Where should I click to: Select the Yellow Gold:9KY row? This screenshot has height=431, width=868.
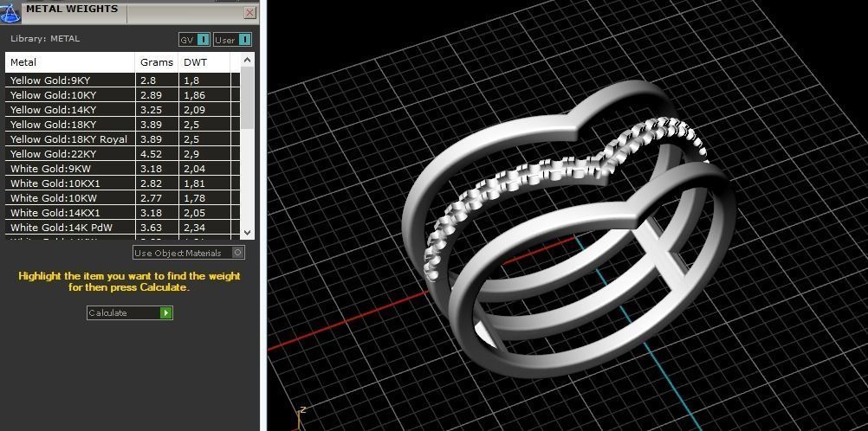click(x=123, y=80)
